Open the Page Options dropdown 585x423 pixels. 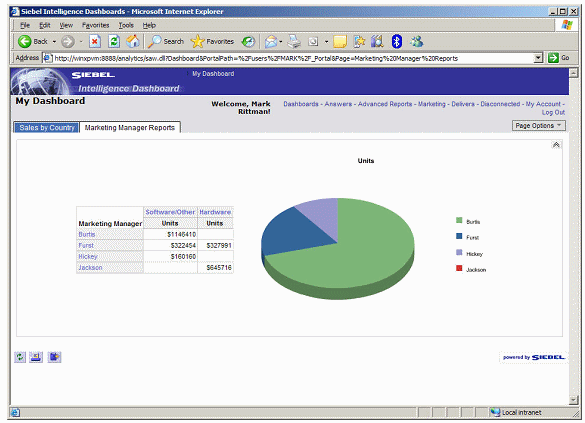(538, 126)
